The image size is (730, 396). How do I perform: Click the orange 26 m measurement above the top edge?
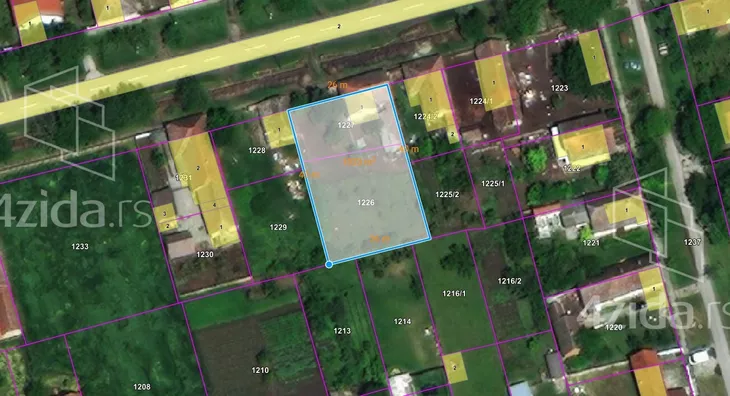pos(338,85)
